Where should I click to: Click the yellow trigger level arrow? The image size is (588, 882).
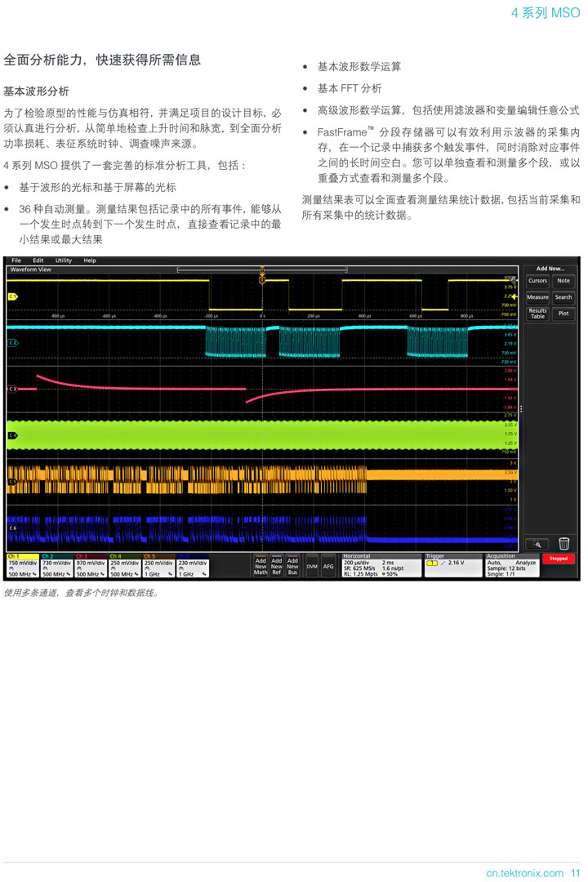(514, 296)
